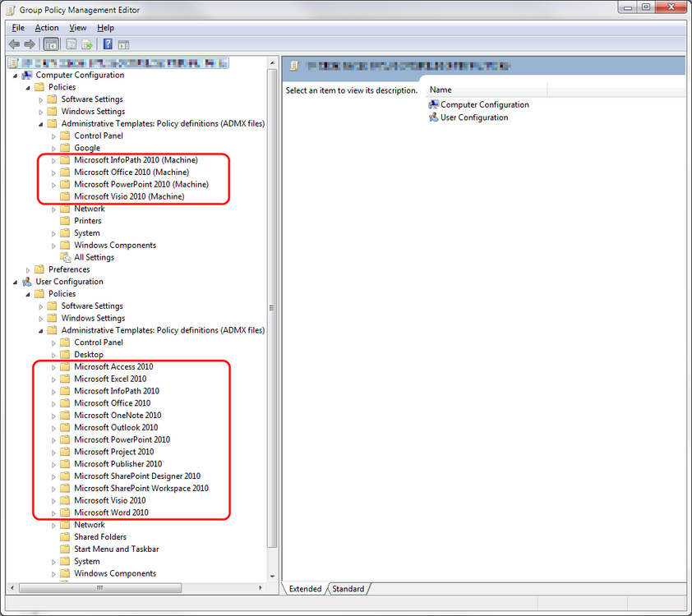Screen dimensions: 692x616
Task: Select Control Panel under Computer Configuration
Action: 99,136
